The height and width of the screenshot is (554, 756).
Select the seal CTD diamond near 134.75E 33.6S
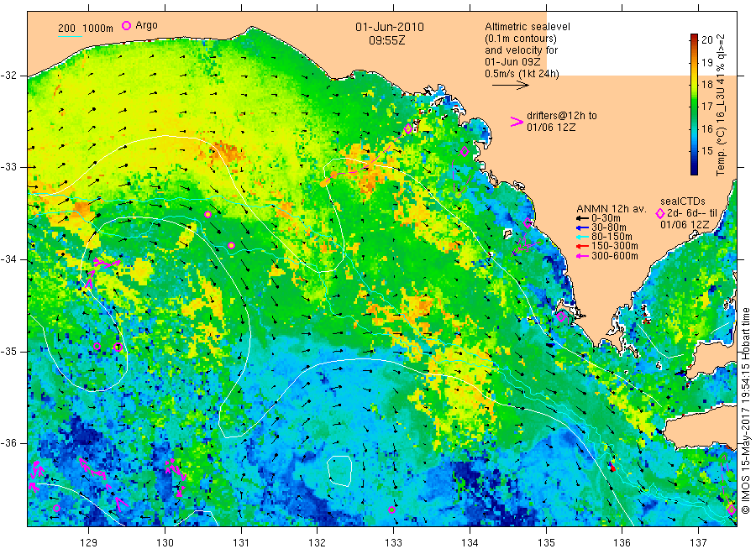click(x=528, y=223)
